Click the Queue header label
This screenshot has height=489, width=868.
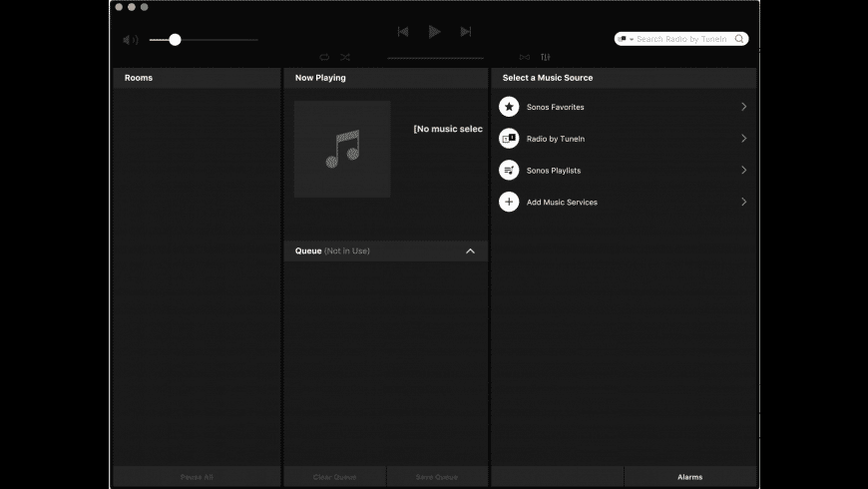tap(308, 250)
